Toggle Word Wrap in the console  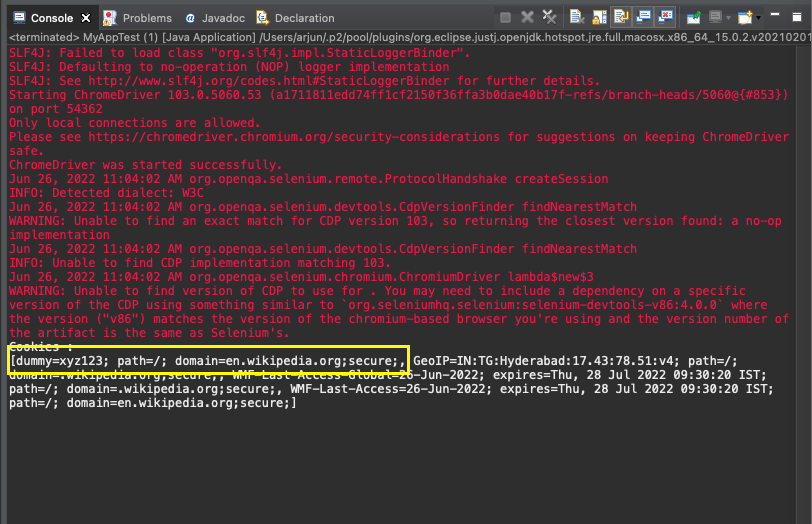coord(621,17)
